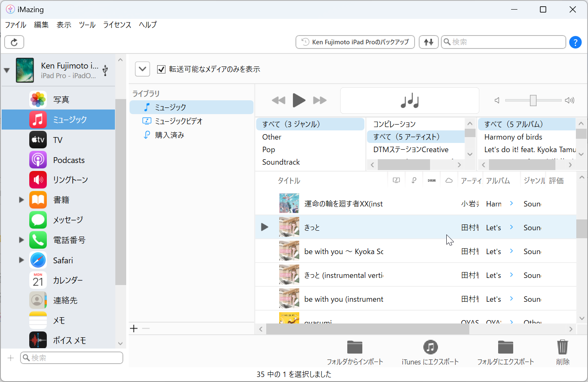The image size is (588, 382).
Task: Open Podcasts in the sidebar
Action: tap(59, 160)
